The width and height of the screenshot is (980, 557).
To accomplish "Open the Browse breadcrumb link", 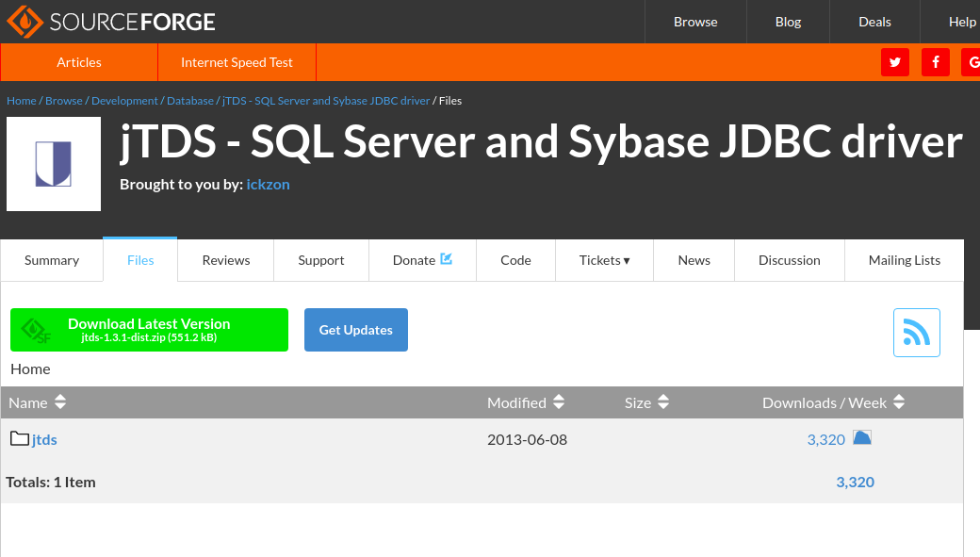I will click(x=64, y=101).
